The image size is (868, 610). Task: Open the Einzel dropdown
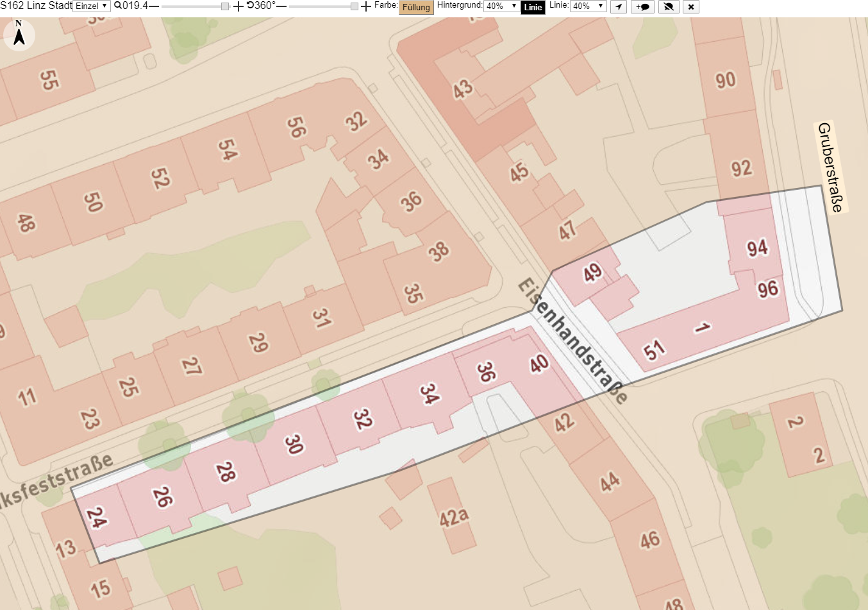click(92, 6)
